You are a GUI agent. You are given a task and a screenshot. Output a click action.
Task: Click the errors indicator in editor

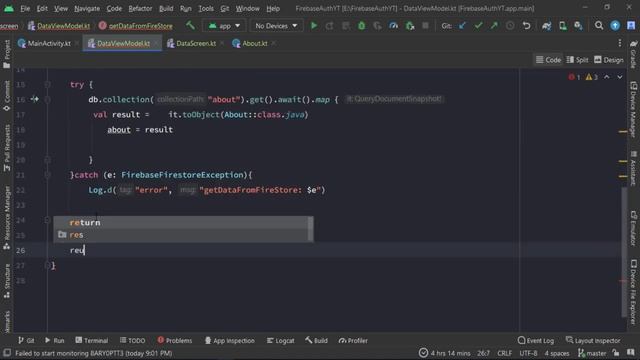574,77
